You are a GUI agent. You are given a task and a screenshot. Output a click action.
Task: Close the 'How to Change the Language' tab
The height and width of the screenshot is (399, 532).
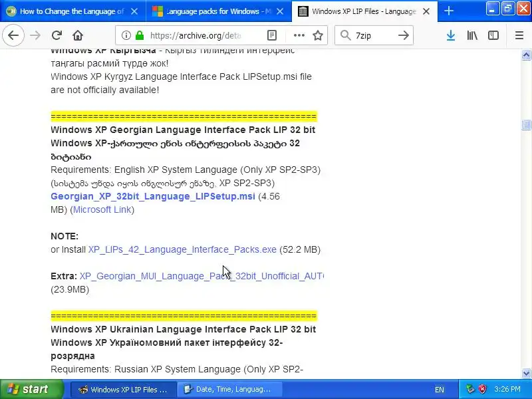click(134, 11)
